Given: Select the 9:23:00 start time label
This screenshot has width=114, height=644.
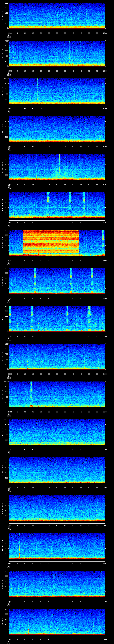Looking at the screenshot, I should click(x=9, y=374).
